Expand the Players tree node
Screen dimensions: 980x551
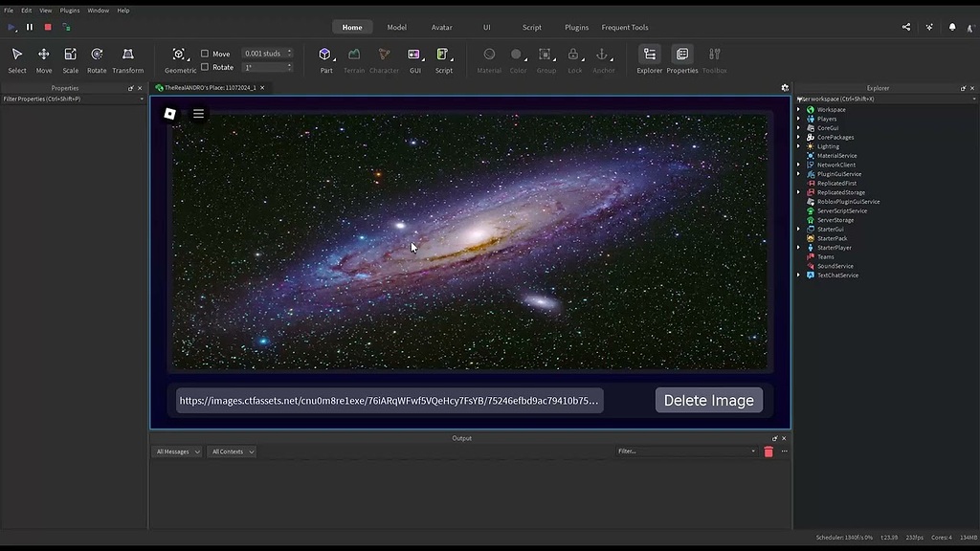[798, 119]
